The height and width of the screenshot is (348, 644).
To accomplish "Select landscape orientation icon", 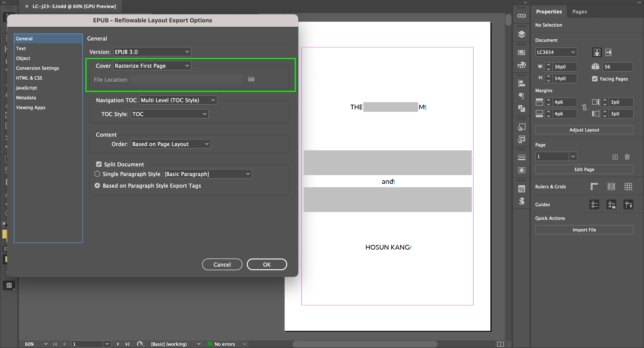I will click(608, 52).
